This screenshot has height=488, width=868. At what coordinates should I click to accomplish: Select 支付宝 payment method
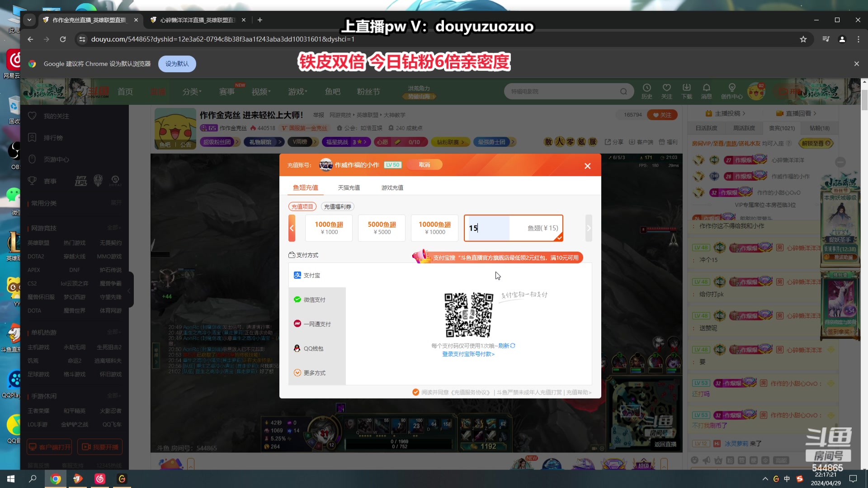click(317, 275)
